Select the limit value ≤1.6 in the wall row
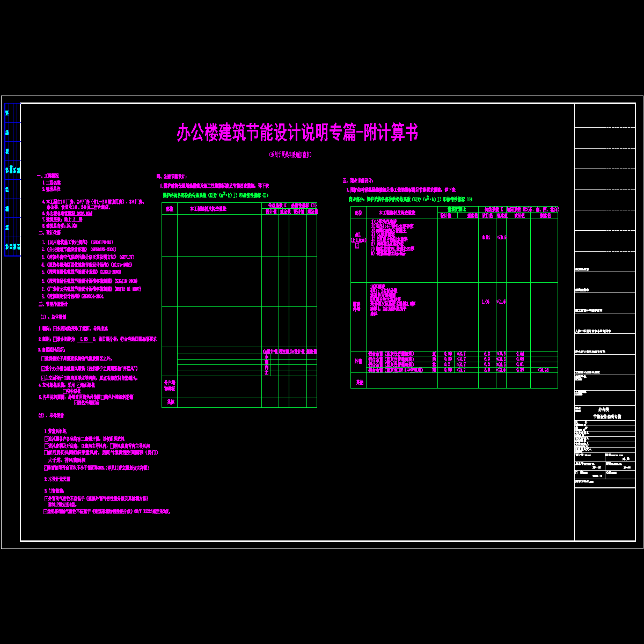Screen dimensions: 644x644 pos(501,302)
